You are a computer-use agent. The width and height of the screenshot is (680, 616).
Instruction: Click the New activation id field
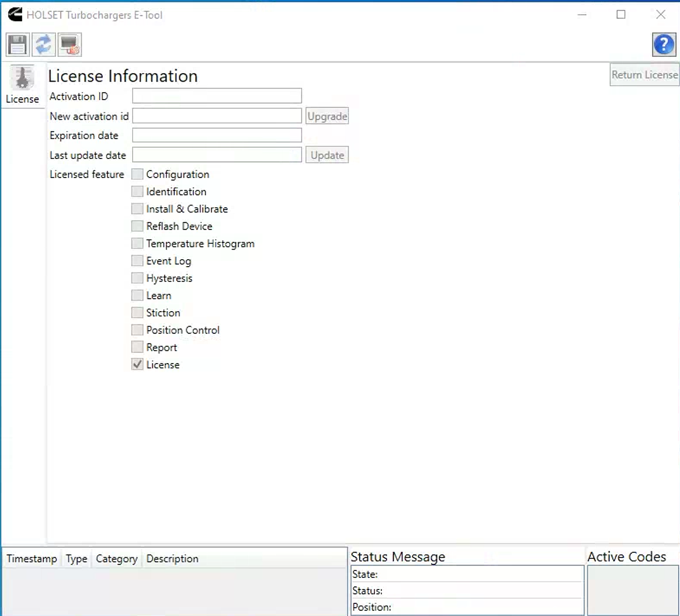pos(217,116)
